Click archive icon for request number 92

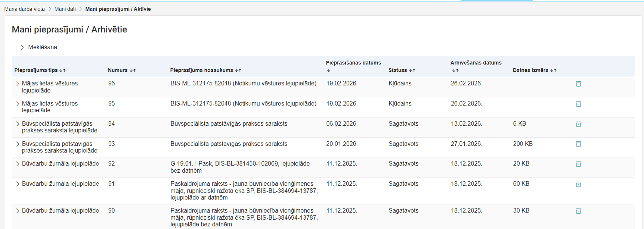point(578,164)
